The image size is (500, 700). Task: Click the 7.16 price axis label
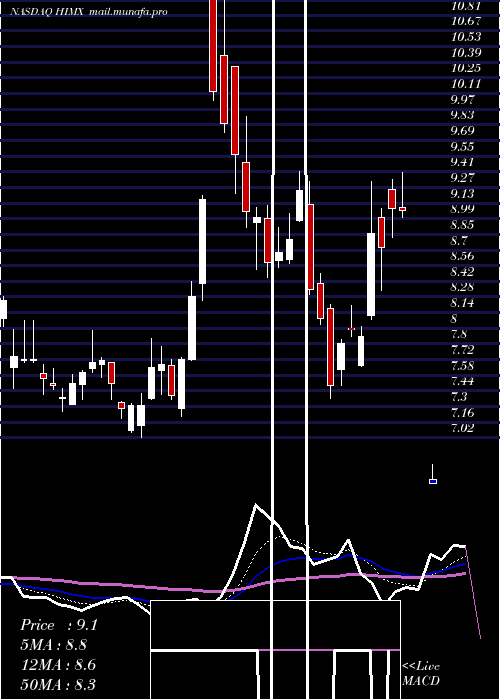463,412
